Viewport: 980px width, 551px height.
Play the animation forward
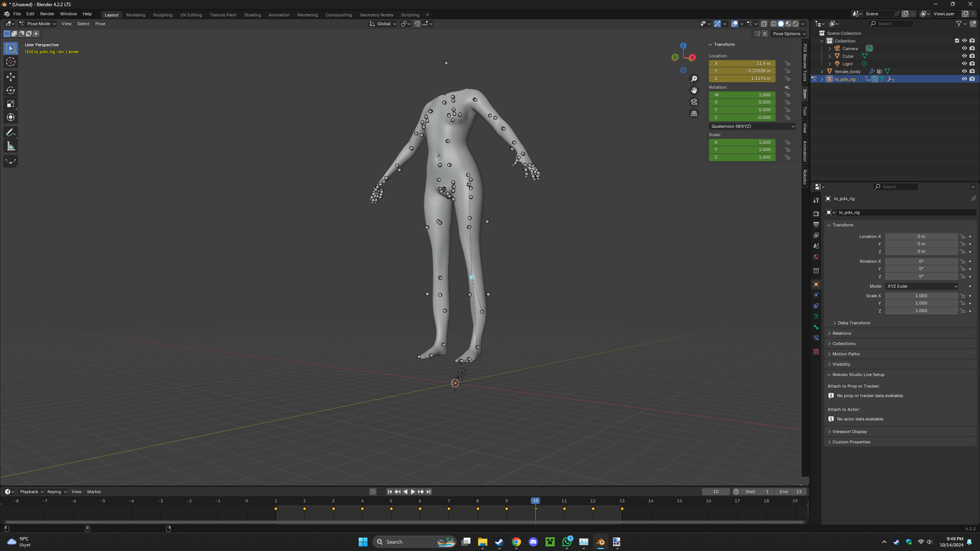click(413, 492)
